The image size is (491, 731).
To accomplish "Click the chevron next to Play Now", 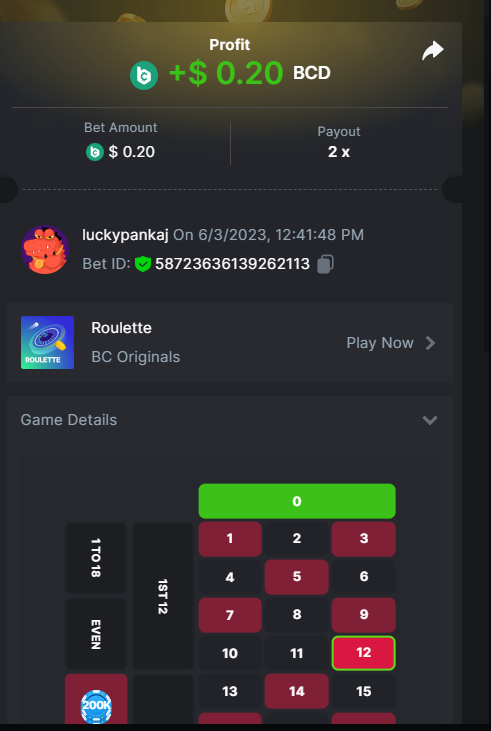I will coord(430,343).
